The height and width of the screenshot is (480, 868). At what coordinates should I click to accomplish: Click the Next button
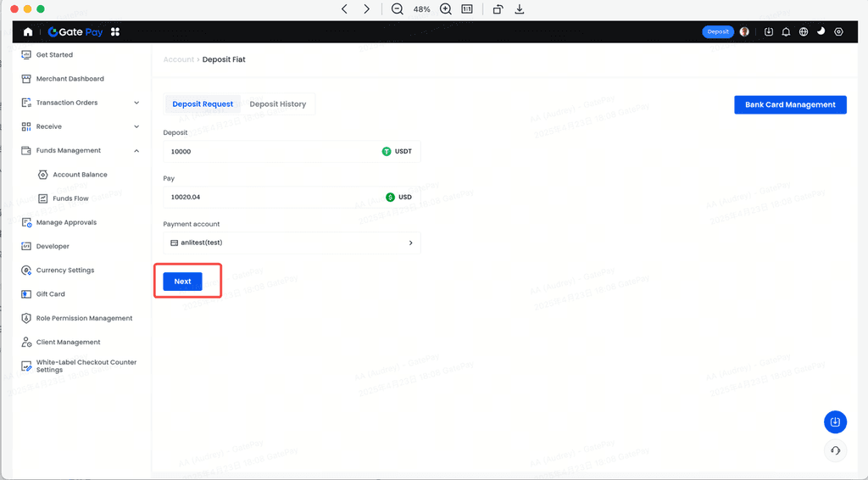click(182, 282)
